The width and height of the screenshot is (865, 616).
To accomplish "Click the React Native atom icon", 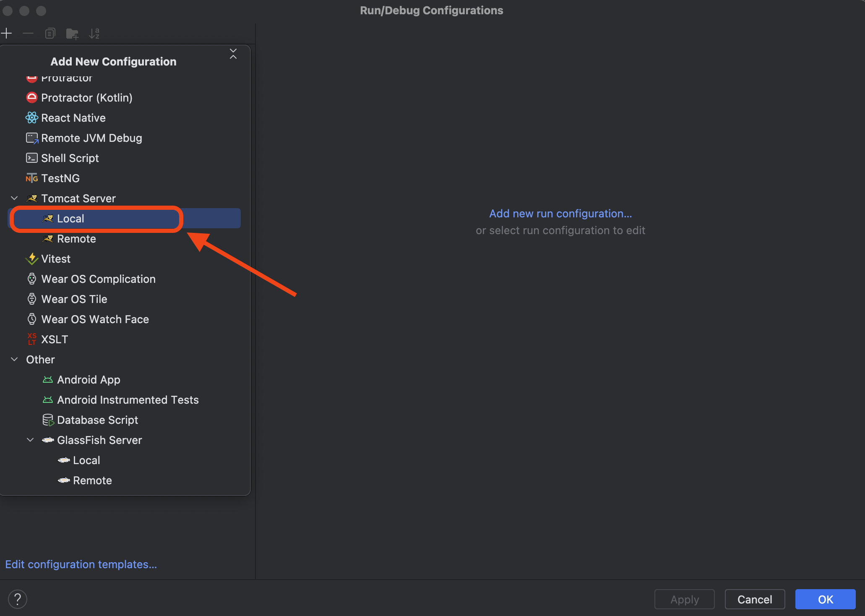I will coord(32,118).
